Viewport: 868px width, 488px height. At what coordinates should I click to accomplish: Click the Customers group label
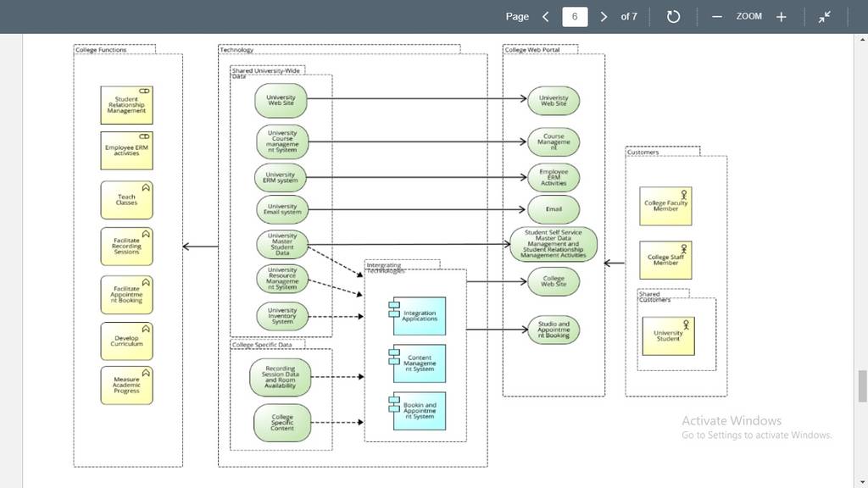[x=643, y=152]
